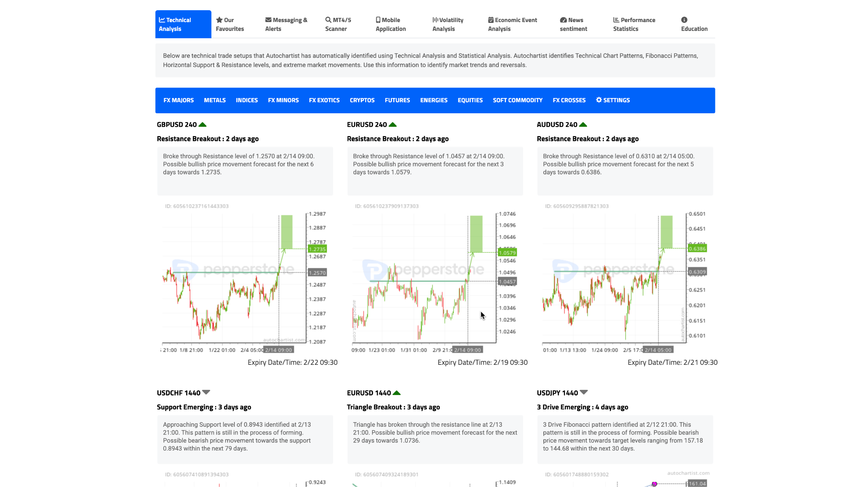Image resolution: width=868 pixels, height=487 pixels.
Task: Click the Economic Event calendar icon
Action: (491, 20)
